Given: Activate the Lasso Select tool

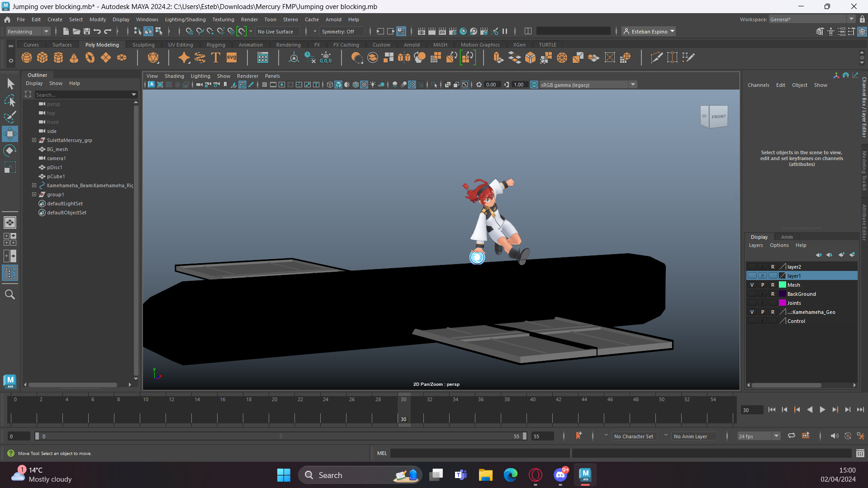Looking at the screenshot, I should 10,100.
